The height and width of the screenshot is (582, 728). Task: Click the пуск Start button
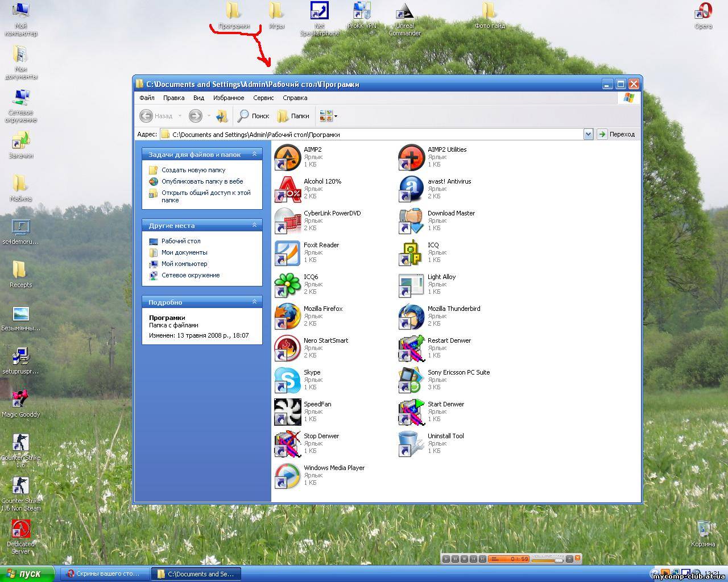(x=27, y=573)
